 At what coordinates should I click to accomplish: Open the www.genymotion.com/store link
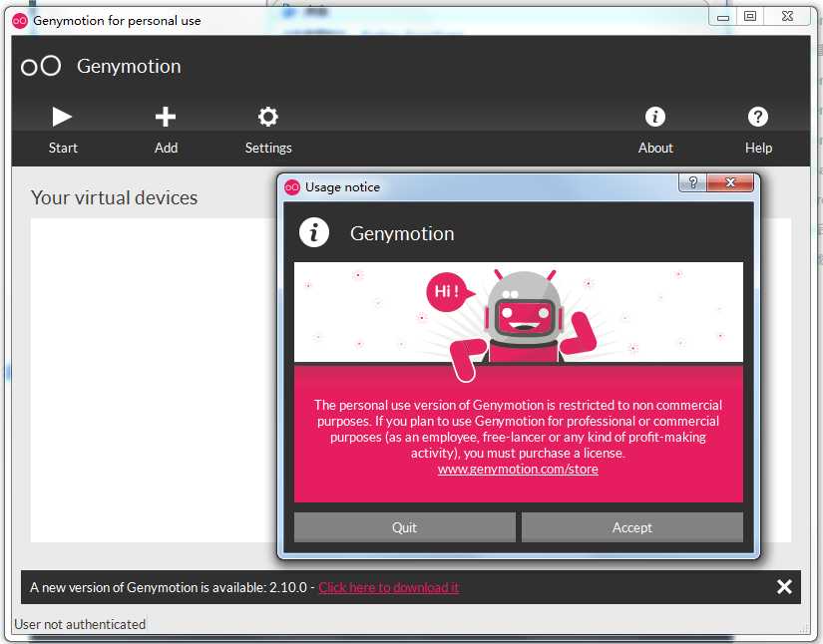pos(518,469)
